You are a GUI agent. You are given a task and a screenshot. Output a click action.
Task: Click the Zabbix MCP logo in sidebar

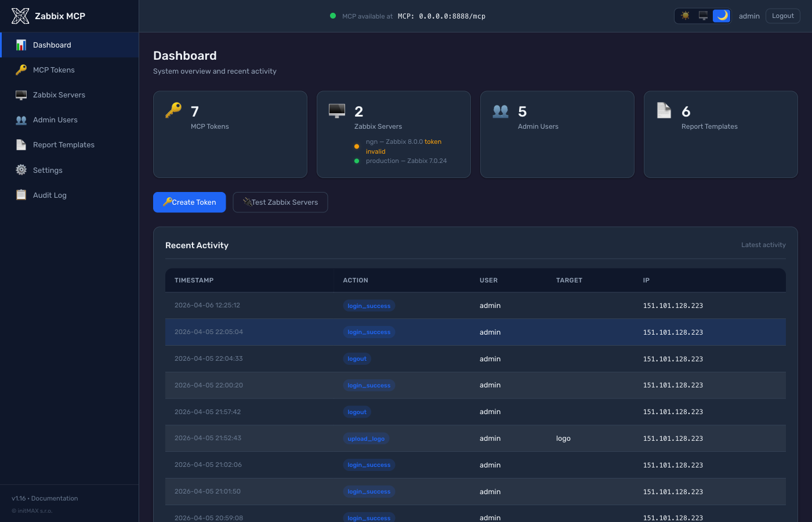pos(20,16)
